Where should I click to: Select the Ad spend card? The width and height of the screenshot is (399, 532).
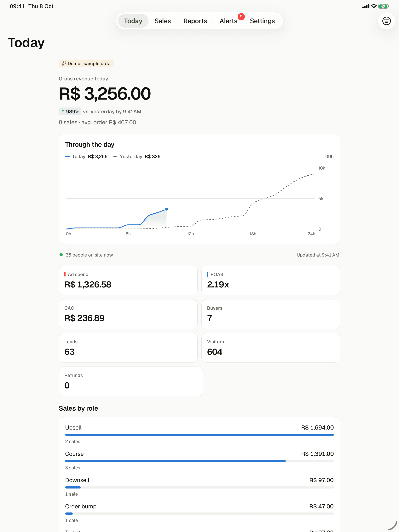tap(128, 280)
